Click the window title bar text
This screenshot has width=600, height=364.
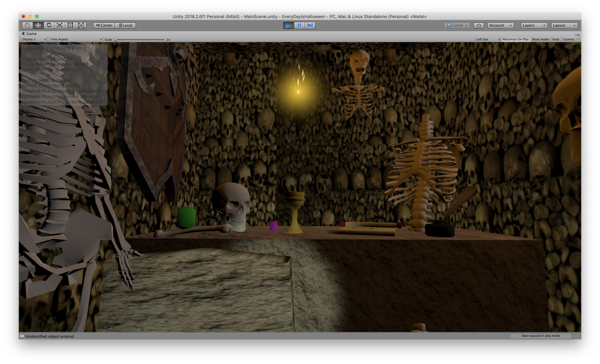(x=300, y=16)
